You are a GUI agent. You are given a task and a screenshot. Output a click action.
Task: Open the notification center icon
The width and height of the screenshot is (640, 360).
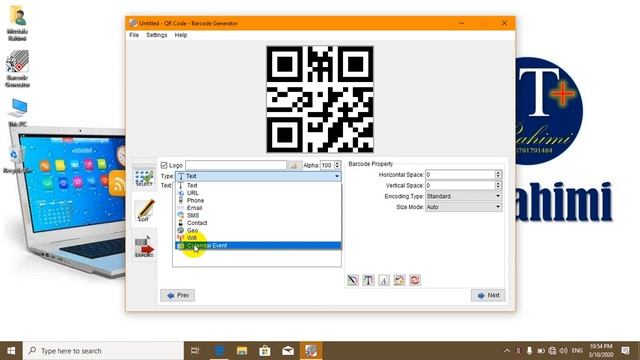(x=625, y=351)
